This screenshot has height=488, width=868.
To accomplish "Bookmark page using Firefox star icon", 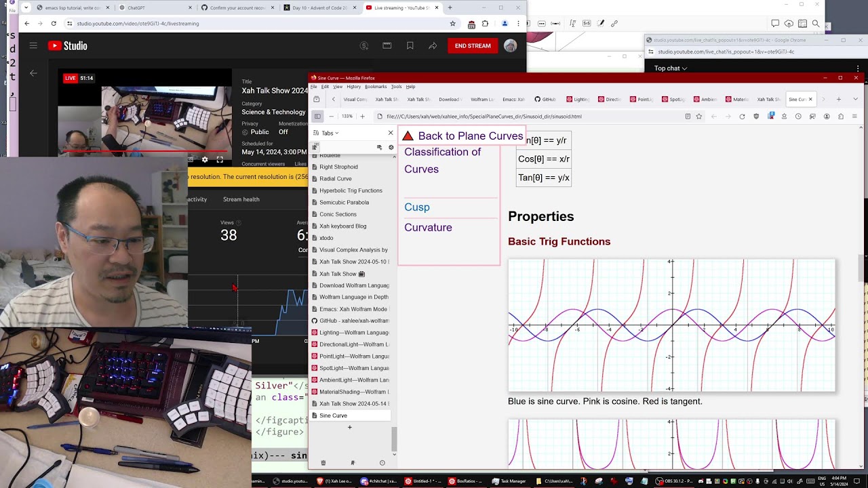I will [699, 116].
